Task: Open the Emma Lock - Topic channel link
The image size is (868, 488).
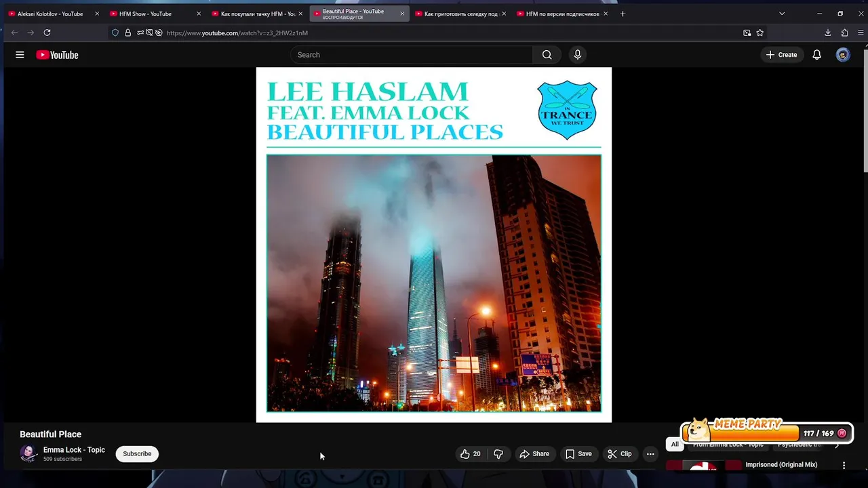Action: (74, 450)
